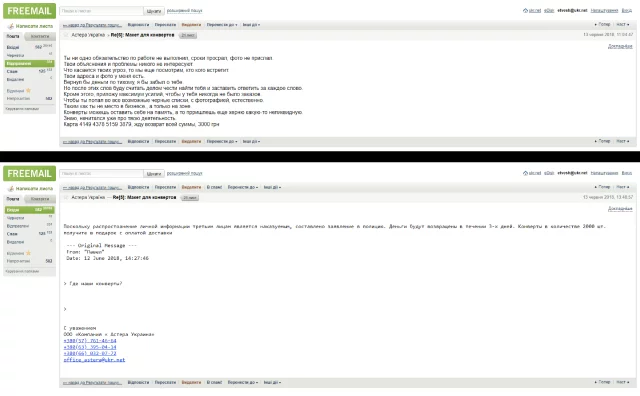Screen dimensions: 640x396
Task: Open eDisk link in the upper header
Action: pyautogui.click(x=549, y=11)
